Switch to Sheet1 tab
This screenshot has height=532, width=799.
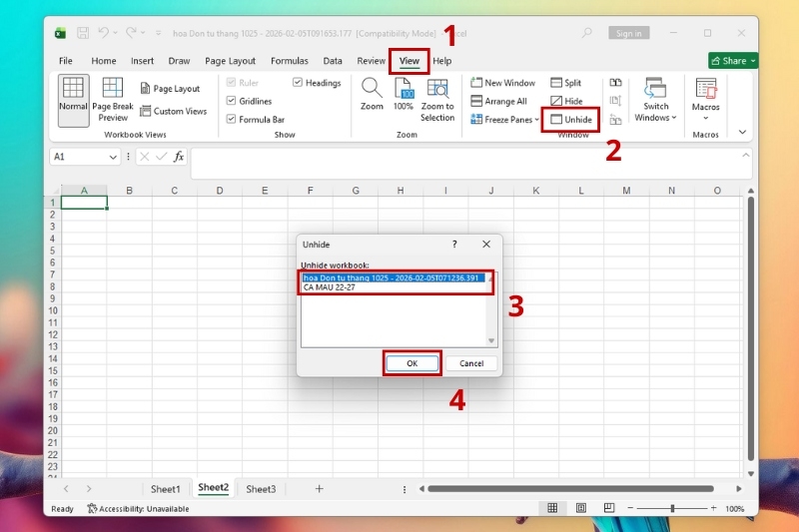click(166, 489)
